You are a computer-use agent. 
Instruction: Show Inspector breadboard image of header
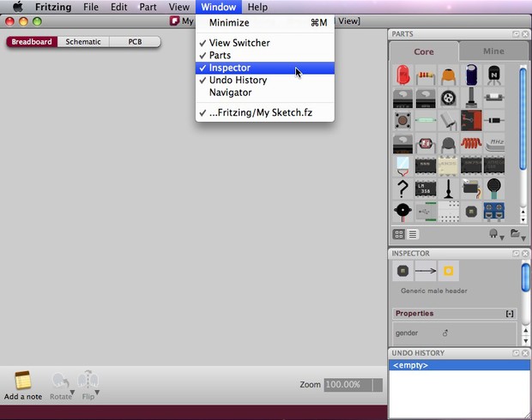tap(402, 271)
